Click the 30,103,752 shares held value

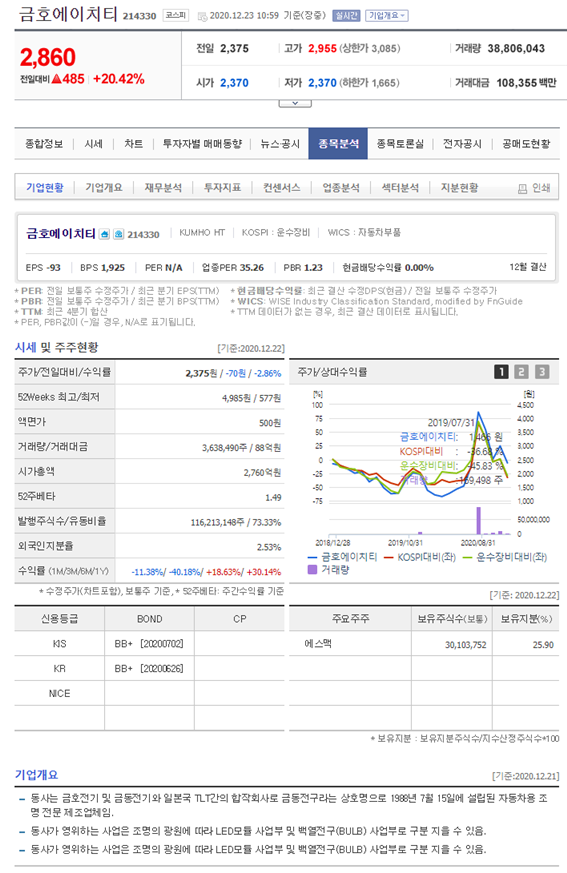[466, 645]
